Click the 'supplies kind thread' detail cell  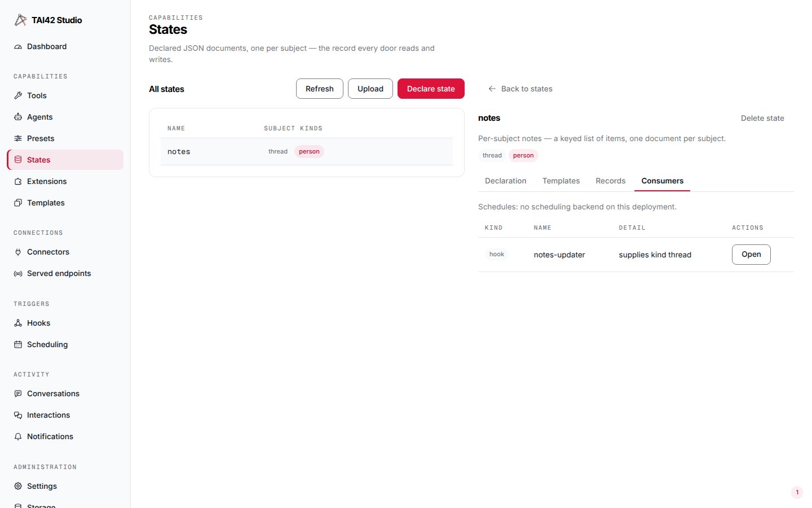(655, 255)
